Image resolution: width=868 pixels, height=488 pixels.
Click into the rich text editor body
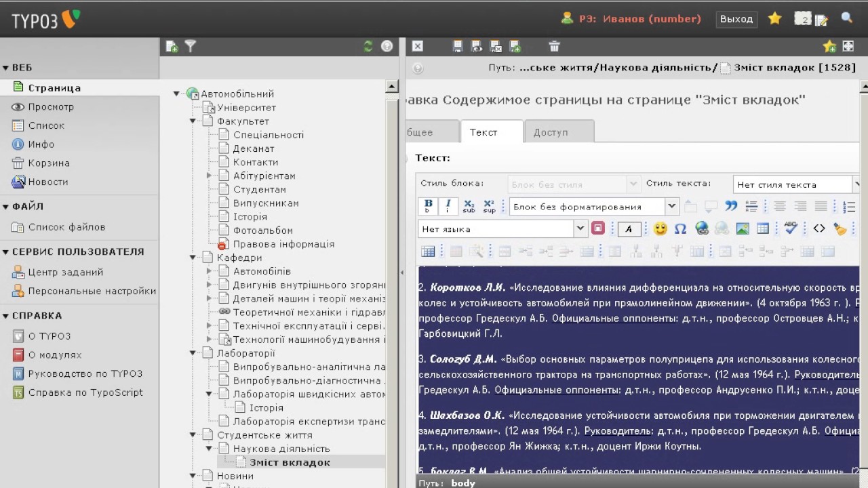coord(637,369)
